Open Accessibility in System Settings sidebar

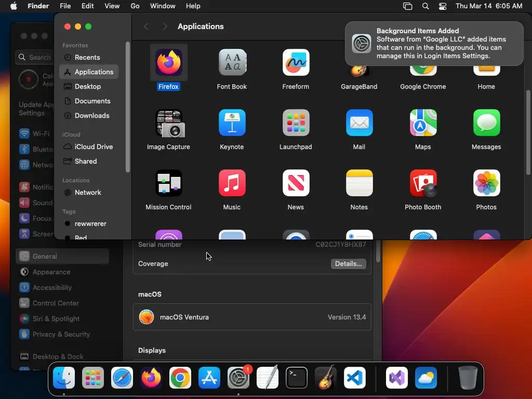tap(62, 288)
